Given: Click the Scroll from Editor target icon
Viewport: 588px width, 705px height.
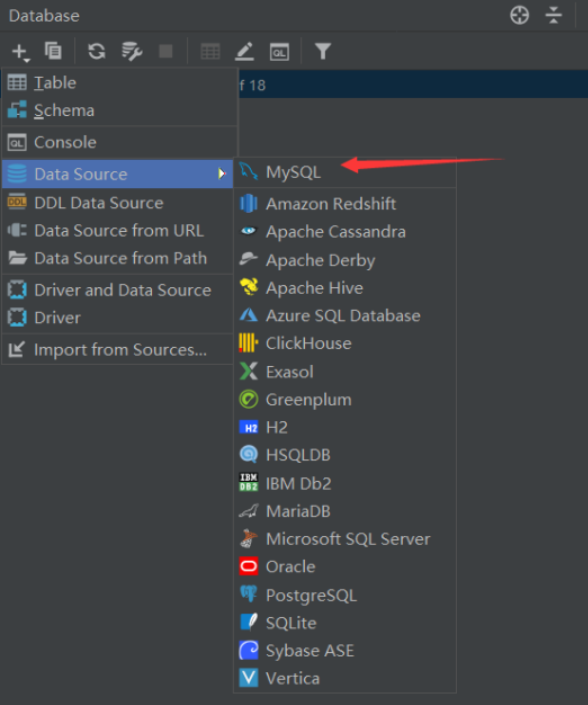Looking at the screenshot, I should (x=519, y=15).
